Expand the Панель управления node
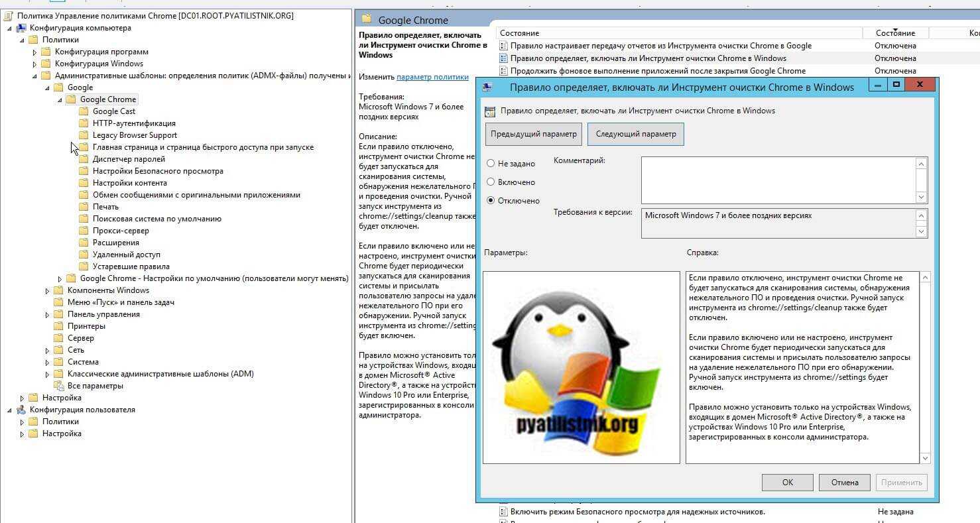The width and height of the screenshot is (980, 523). coord(48,314)
